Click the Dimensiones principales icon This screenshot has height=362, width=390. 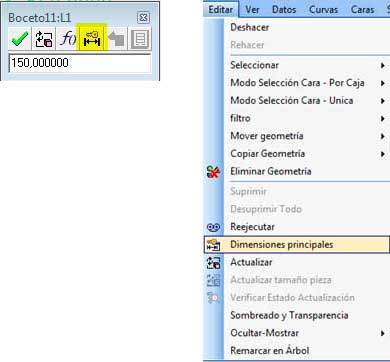[x=213, y=245]
